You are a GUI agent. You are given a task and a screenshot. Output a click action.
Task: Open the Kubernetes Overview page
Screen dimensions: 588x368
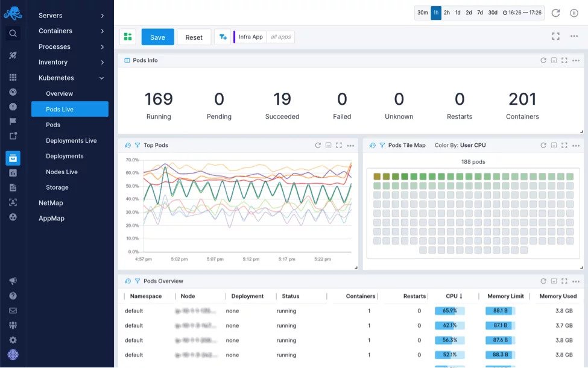[x=59, y=93]
